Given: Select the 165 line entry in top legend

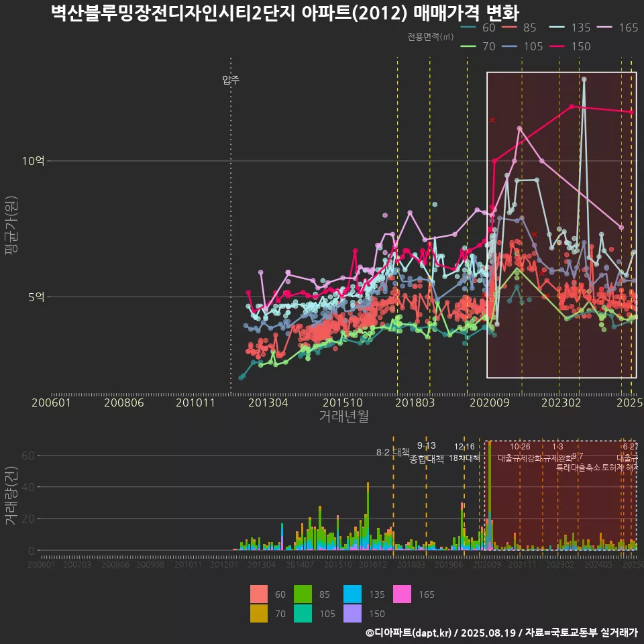Looking at the screenshot, I should [618, 28].
